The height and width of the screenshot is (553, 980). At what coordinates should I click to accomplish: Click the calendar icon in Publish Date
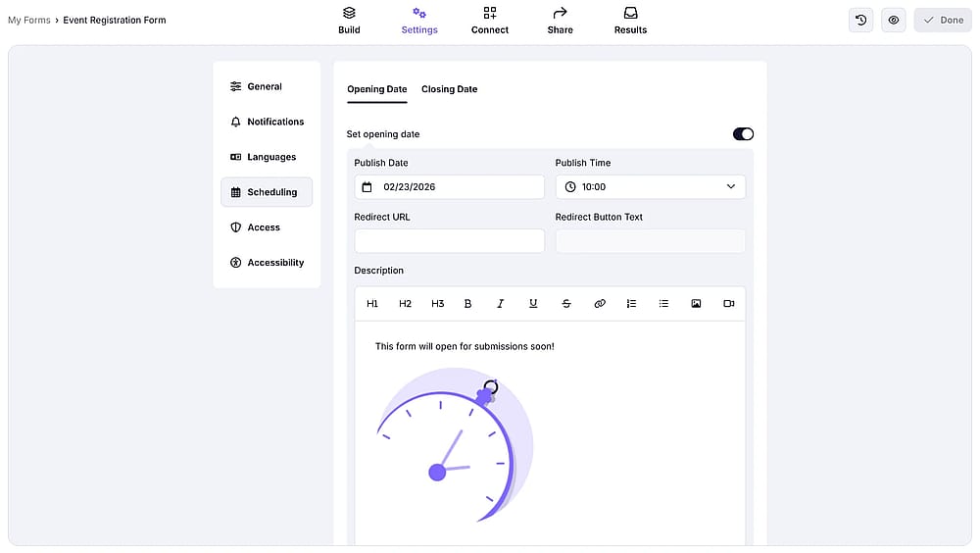pos(367,187)
